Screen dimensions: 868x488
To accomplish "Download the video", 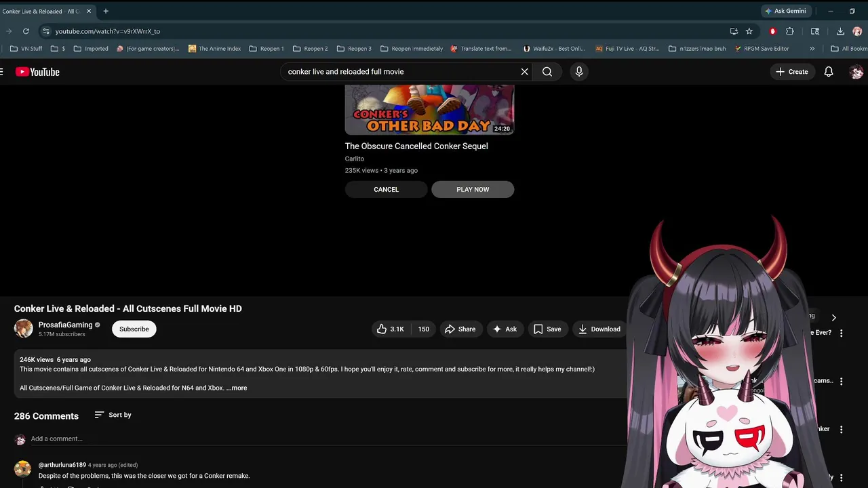I will (x=599, y=329).
